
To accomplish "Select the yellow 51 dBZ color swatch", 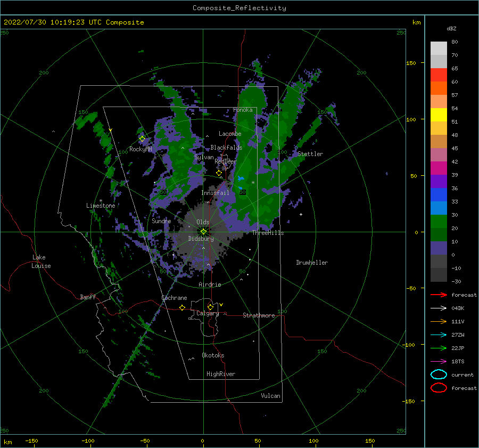I will point(439,115).
